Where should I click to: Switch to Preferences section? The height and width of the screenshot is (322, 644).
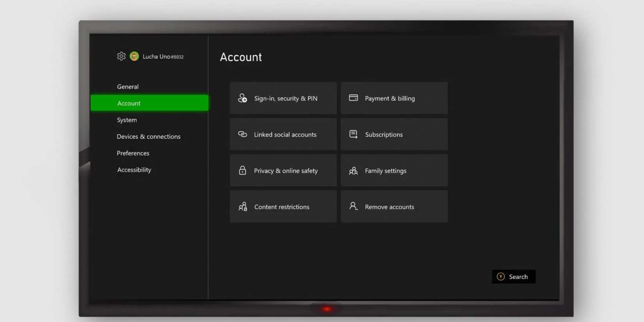133,153
